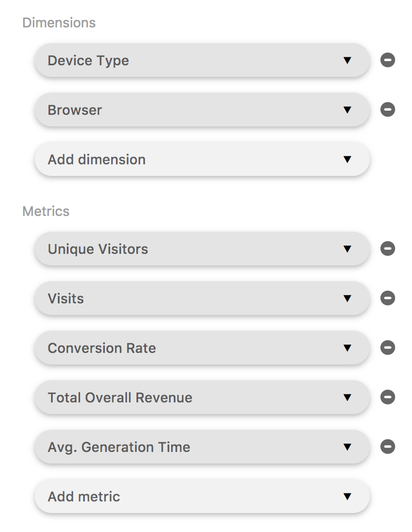Click the dropdown arrow on Device Type
This screenshot has width=412, height=532.
click(x=348, y=61)
